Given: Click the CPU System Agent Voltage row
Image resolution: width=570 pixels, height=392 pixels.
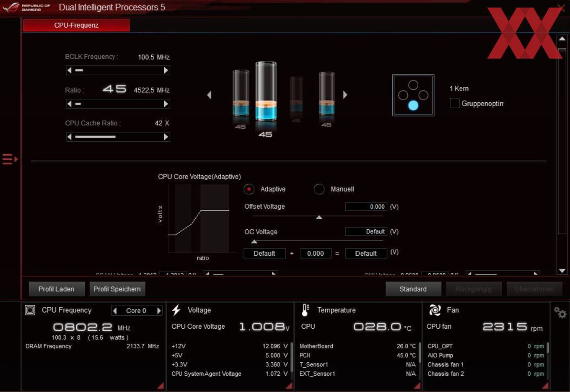Looking at the screenshot, I should click(230, 374).
